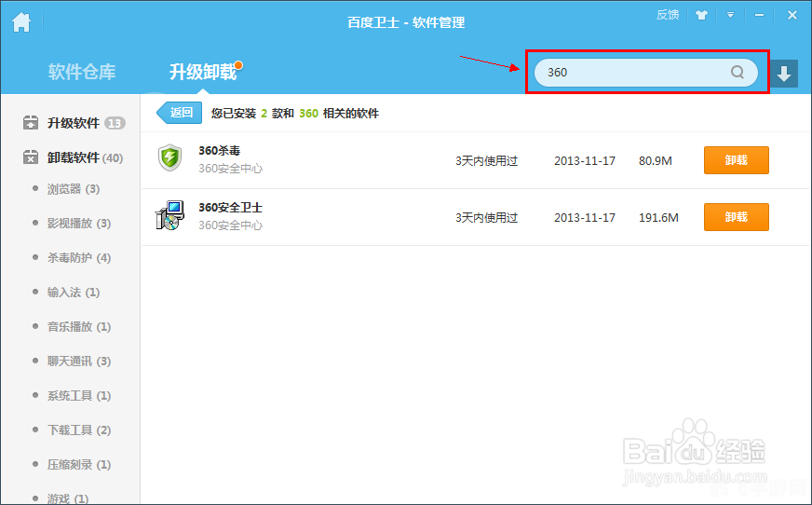Click the 360安全卫士 installer icon
The height and width of the screenshot is (505, 812).
(169, 215)
